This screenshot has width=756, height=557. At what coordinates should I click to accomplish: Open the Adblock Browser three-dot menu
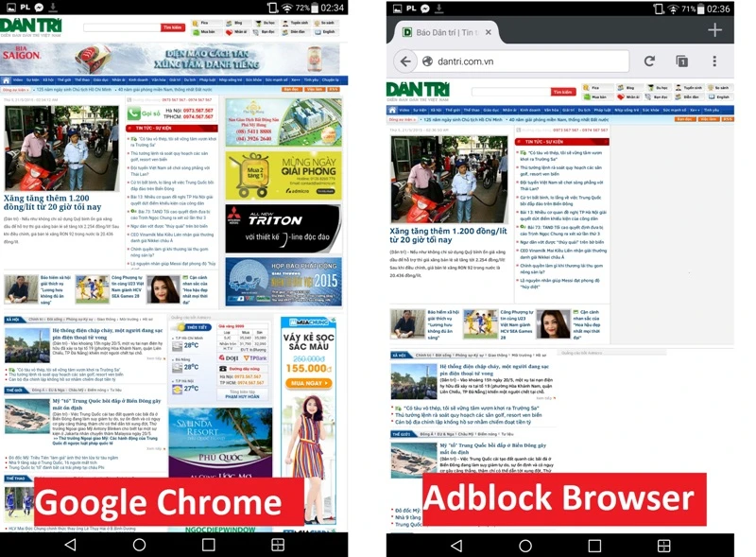click(714, 61)
